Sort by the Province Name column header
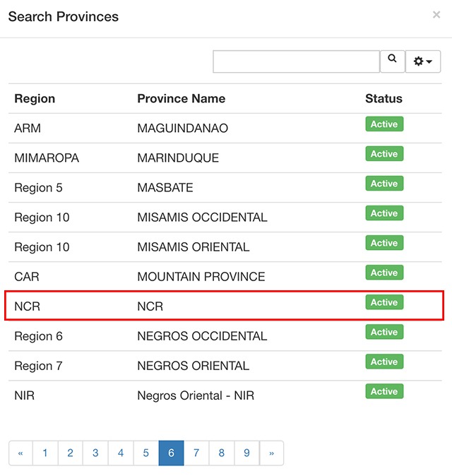Screen dimensions: 452x476 click(182, 99)
